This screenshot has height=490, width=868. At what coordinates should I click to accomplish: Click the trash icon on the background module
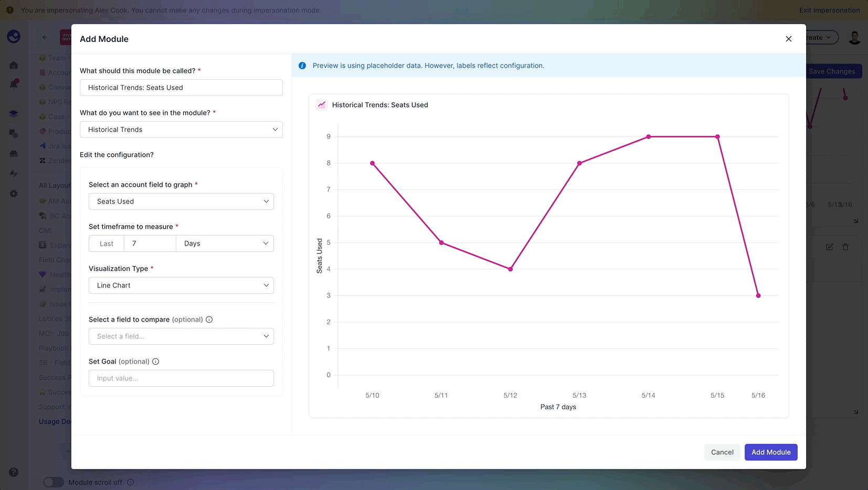(845, 247)
